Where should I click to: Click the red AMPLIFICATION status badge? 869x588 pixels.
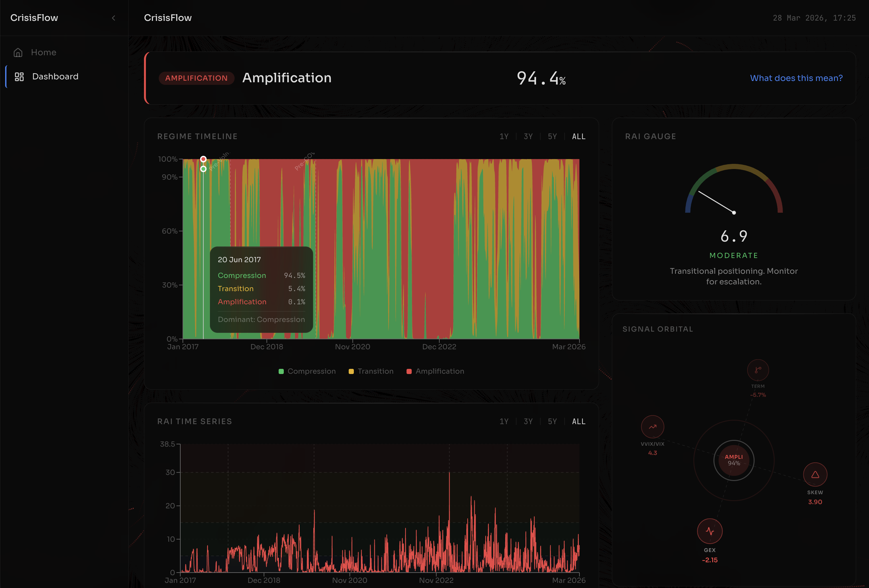[196, 78]
